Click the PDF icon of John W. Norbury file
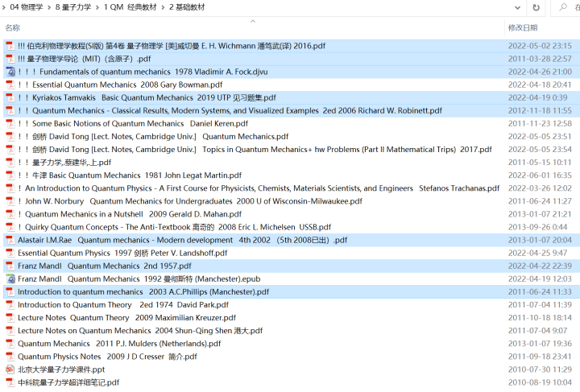 click(10, 201)
